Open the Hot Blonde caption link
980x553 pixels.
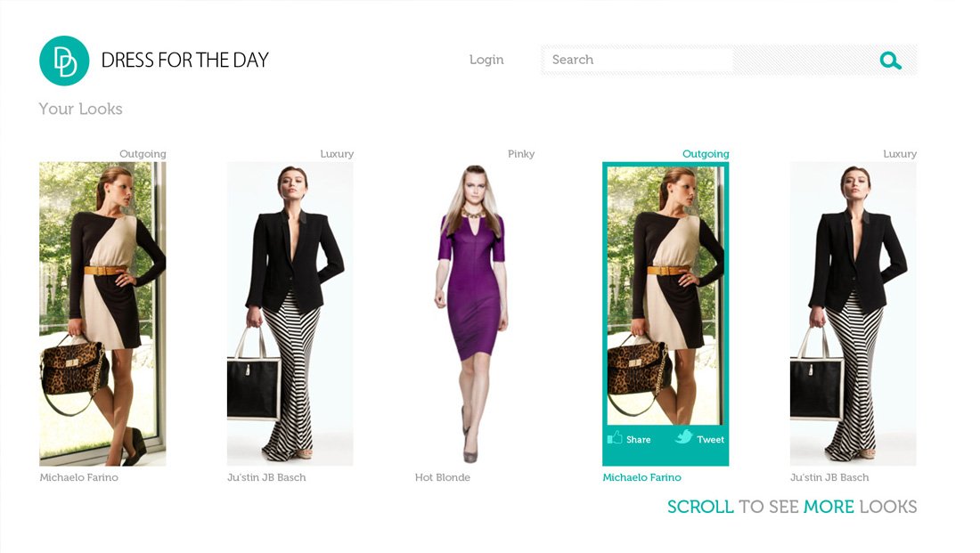click(443, 477)
